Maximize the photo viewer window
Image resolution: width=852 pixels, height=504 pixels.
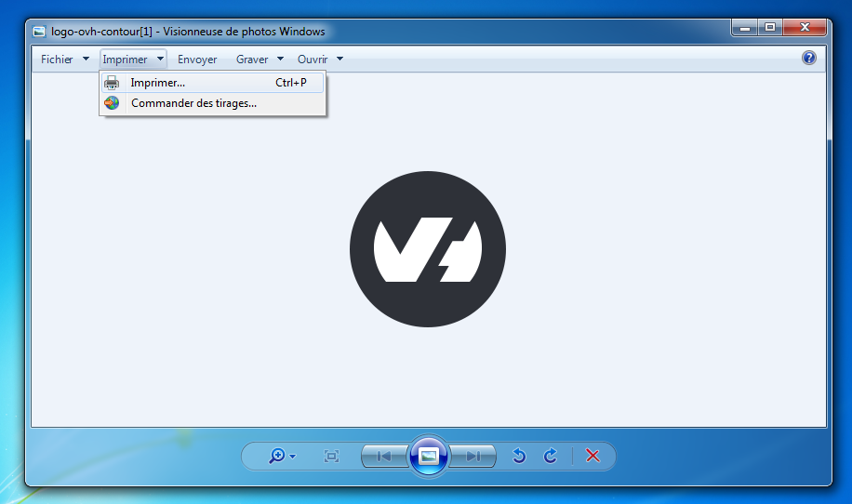click(x=769, y=28)
